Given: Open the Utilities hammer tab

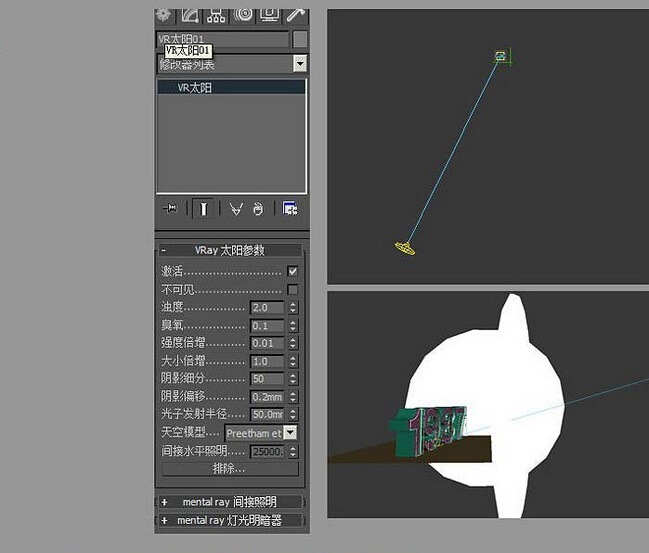Looking at the screenshot, I should [296, 16].
